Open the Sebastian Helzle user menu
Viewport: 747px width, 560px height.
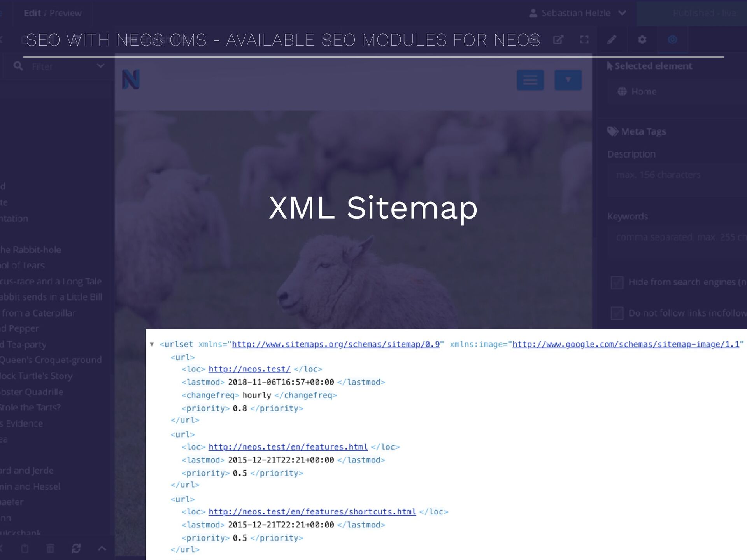click(x=577, y=13)
